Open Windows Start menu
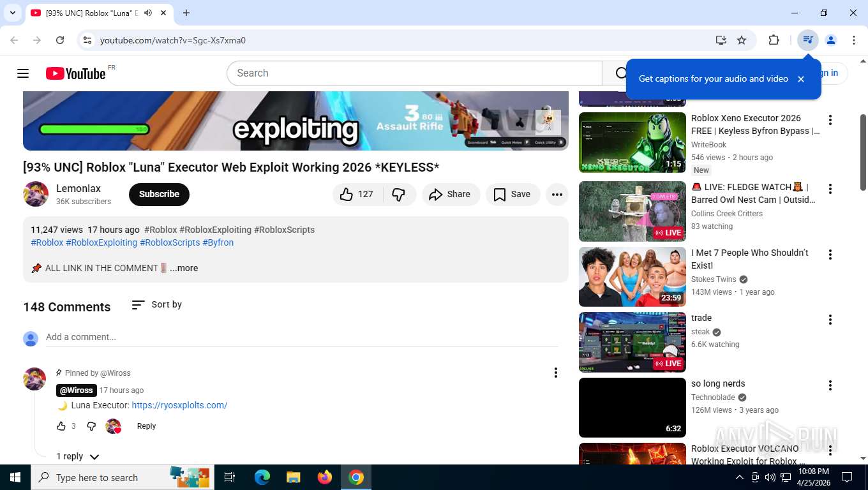The height and width of the screenshot is (490, 868). [15, 477]
